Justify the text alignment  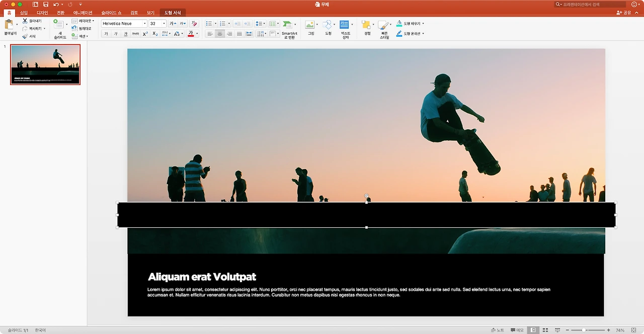click(239, 34)
